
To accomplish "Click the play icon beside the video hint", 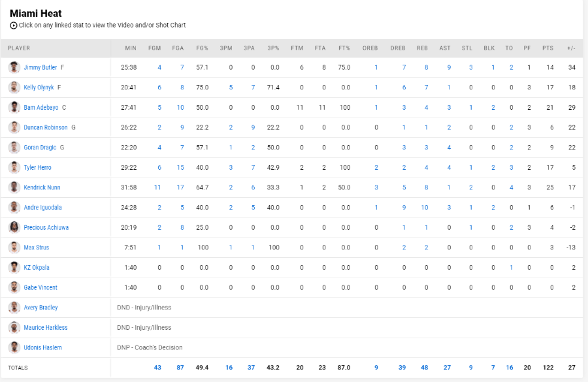I will 14,25.
